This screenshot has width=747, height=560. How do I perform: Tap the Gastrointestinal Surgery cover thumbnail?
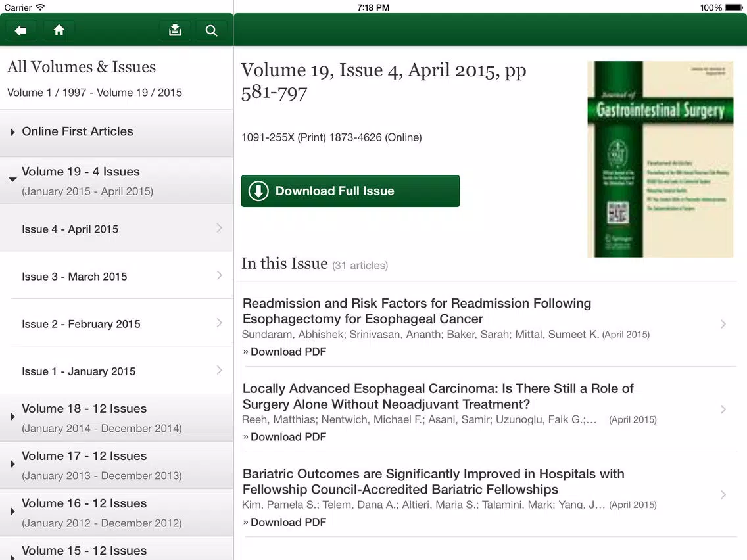pyautogui.click(x=660, y=159)
